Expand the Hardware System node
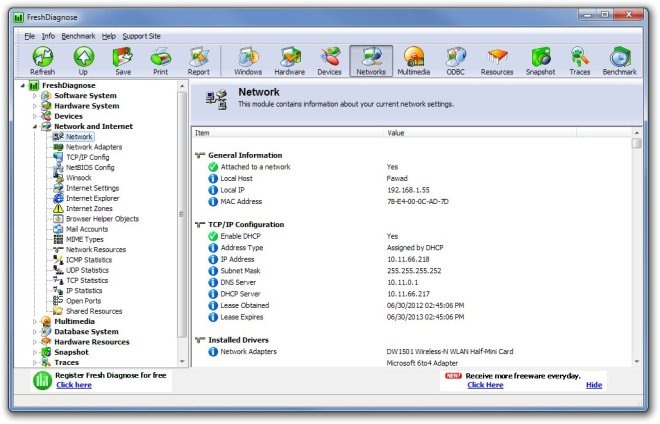The image size is (660, 424). click(35, 106)
